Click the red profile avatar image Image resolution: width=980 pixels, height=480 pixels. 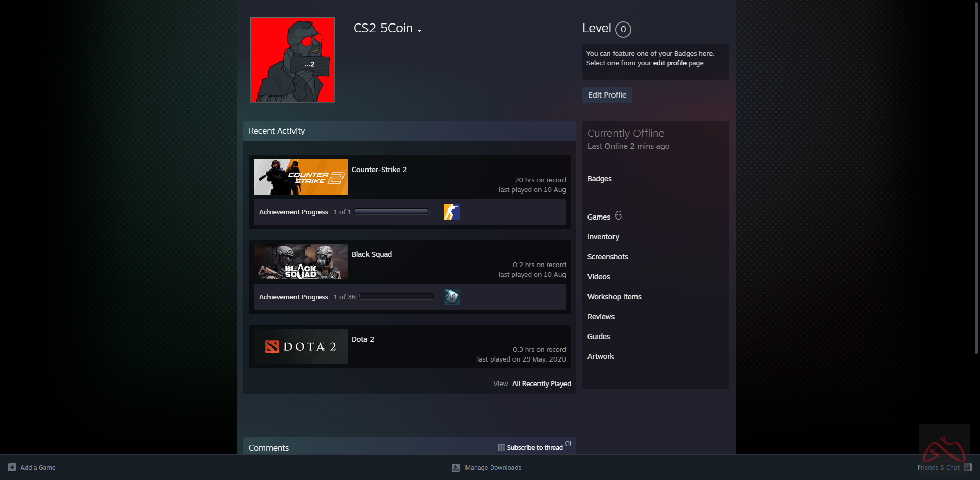[x=292, y=60]
